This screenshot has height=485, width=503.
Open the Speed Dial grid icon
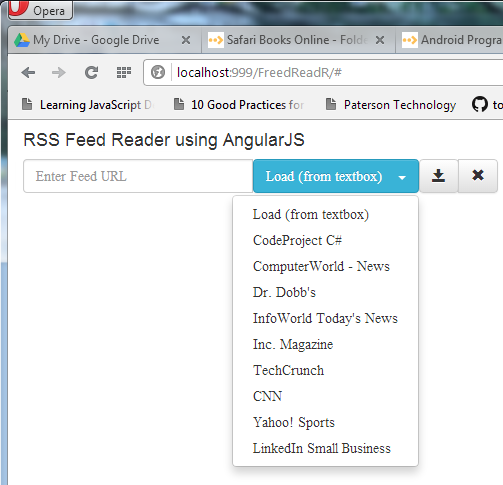[124, 72]
